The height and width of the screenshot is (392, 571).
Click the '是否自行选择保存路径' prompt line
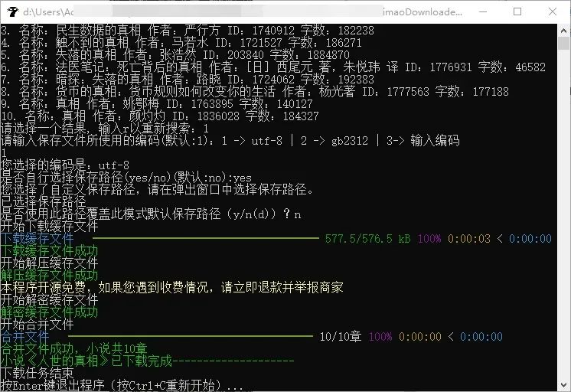click(126, 178)
